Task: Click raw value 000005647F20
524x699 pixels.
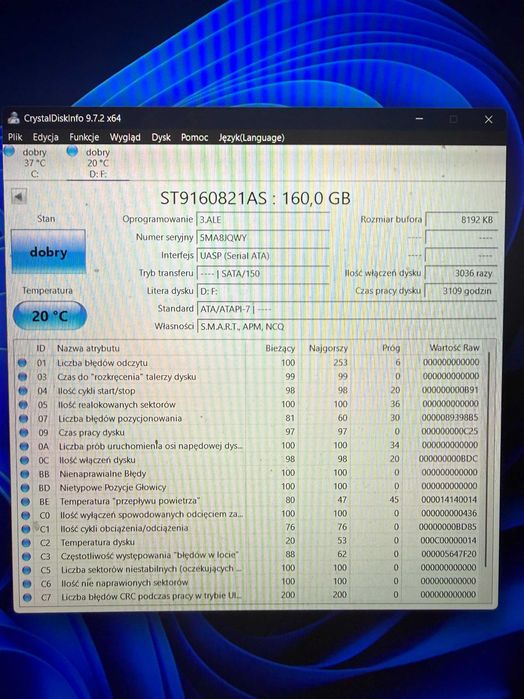Action: pos(449,554)
